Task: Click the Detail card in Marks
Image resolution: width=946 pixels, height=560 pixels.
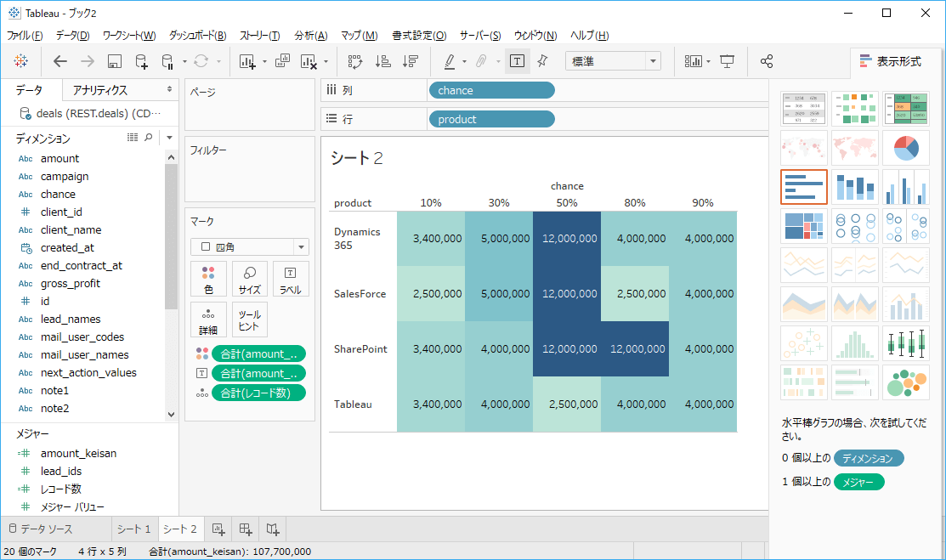Action: coord(208,320)
